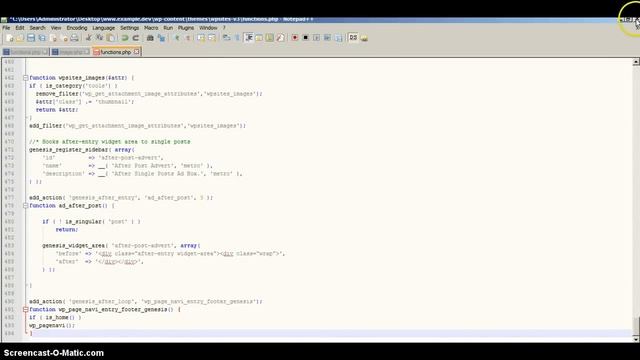Collapse the wpsites_images function fold marker
Screen dimensions: 640x360
tap(25, 78)
